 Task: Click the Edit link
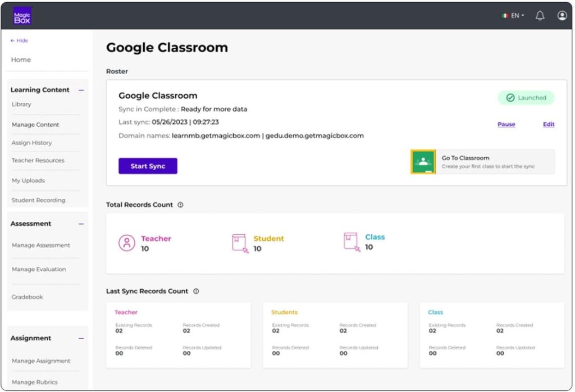pos(549,125)
